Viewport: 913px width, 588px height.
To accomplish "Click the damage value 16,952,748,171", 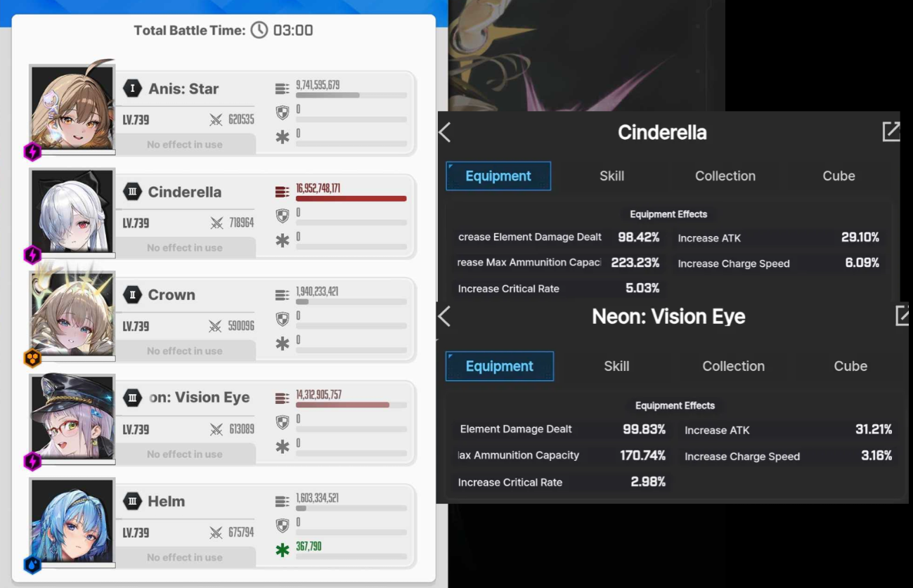I will pos(318,188).
